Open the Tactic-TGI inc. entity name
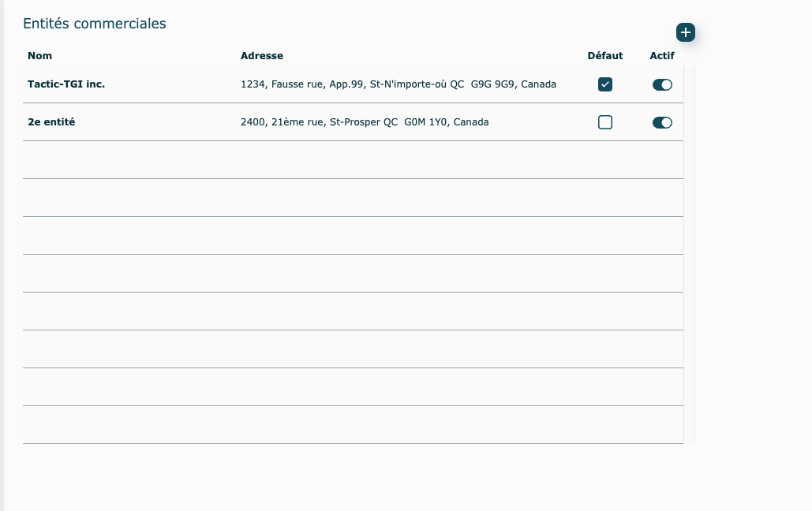812x511 pixels. (66, 84)
